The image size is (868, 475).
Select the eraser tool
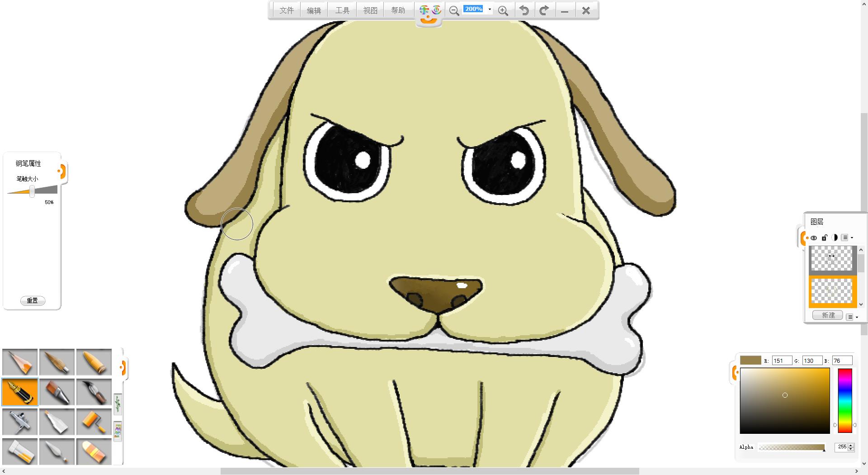94,451
